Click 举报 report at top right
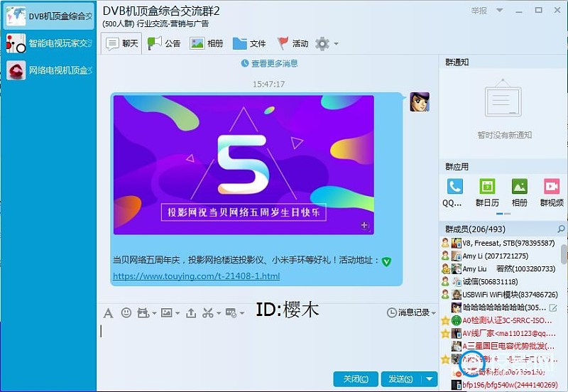This screenshot has width=568, height=392. click(x=479, y=11)
